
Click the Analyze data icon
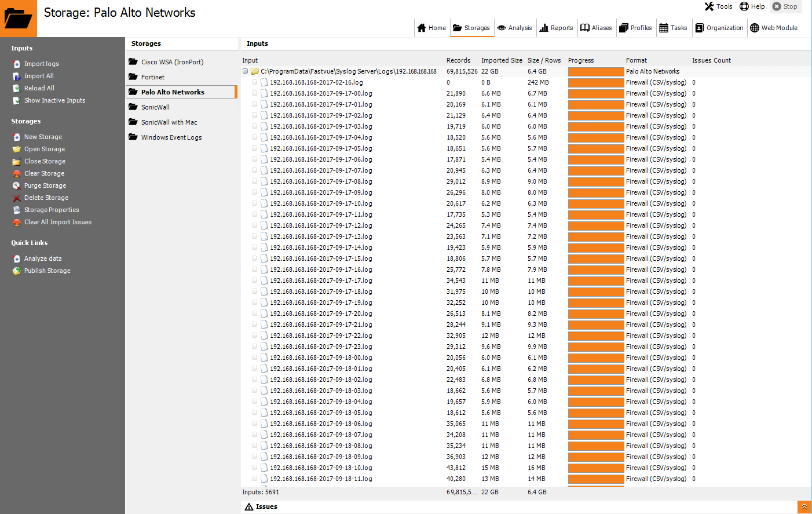coord(17,258)
